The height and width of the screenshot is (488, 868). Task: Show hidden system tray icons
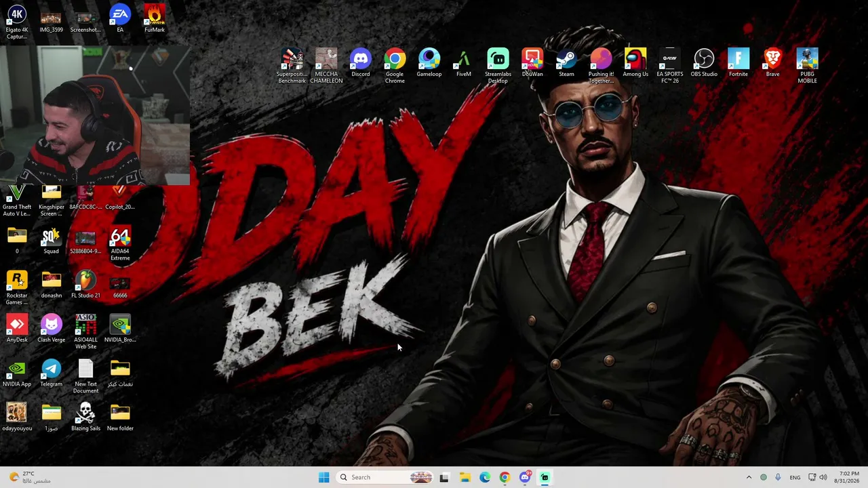pos(749,477)
